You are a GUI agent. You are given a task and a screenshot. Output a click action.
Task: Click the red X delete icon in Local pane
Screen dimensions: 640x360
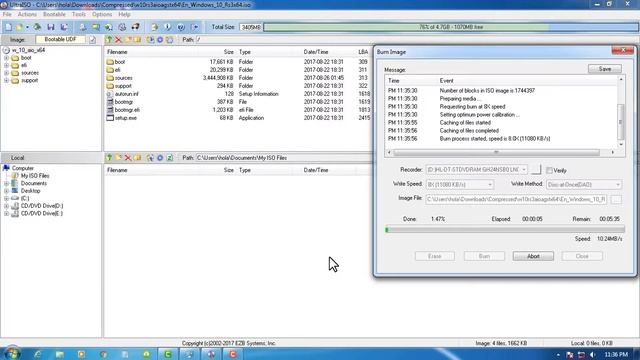pyautogui.click(x=128, y=158)
